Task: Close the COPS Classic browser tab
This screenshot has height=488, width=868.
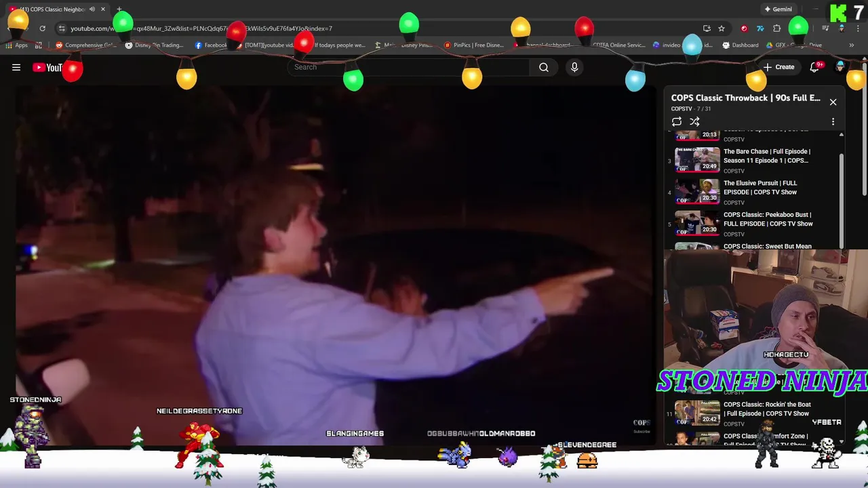Action: click(103, 9)
